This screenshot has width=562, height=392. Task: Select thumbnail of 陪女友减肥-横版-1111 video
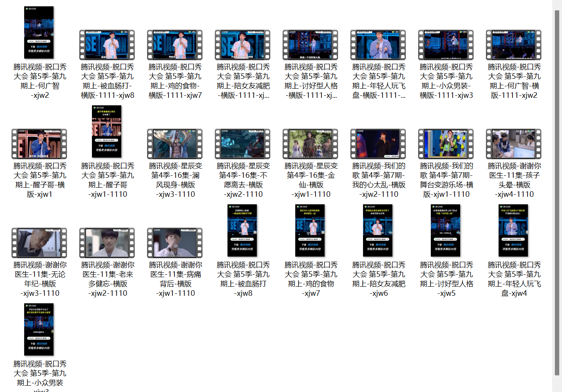(x=243, y=45)
